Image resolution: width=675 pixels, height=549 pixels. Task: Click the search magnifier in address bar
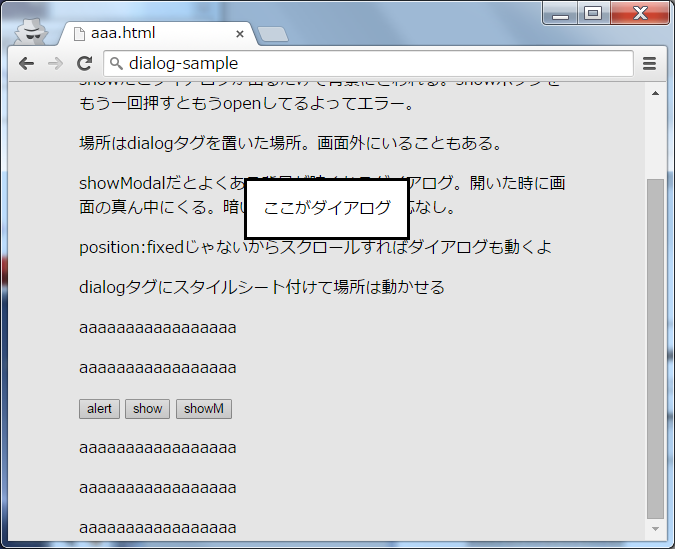115,63
